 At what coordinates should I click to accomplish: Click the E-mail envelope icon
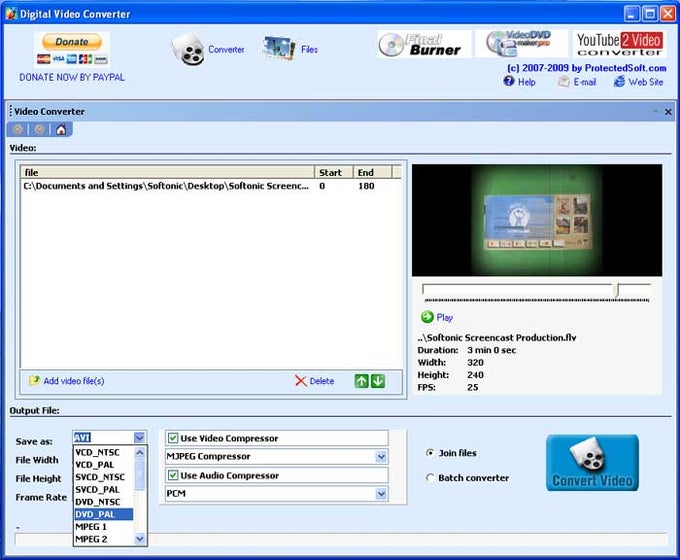[x=563, y=81]
